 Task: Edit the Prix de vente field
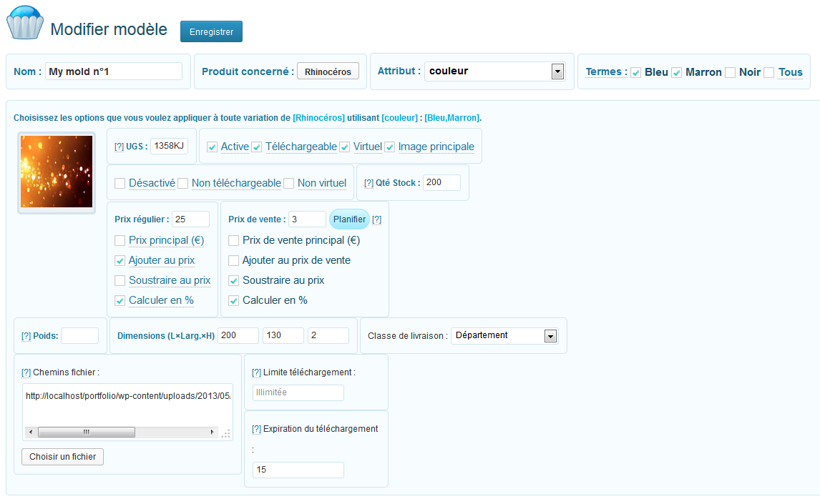(x=307, y=219)
